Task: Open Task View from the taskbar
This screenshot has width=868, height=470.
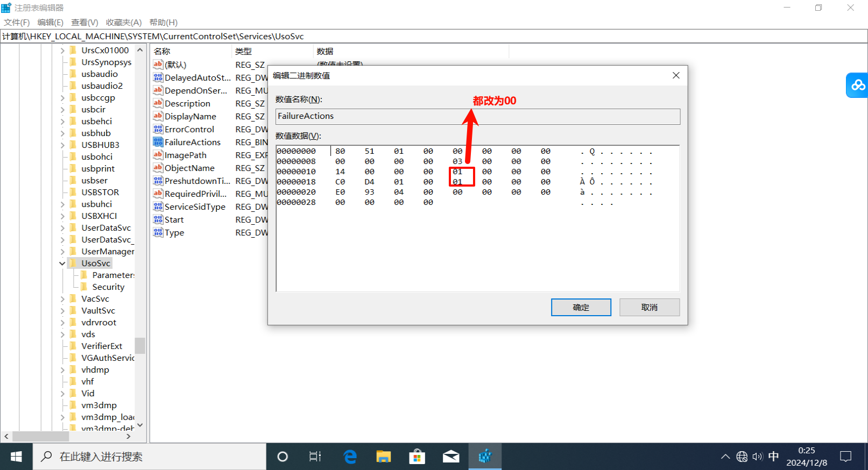Action: click(315, 457)
